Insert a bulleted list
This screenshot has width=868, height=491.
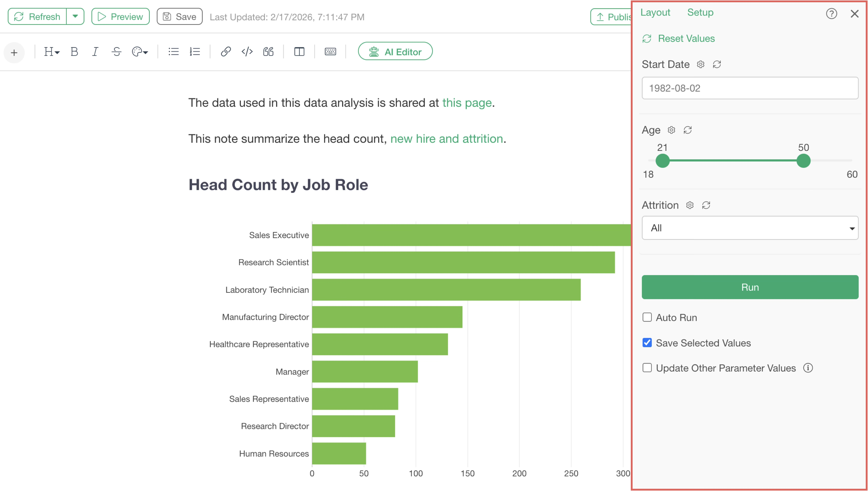(x=174, y=51)
